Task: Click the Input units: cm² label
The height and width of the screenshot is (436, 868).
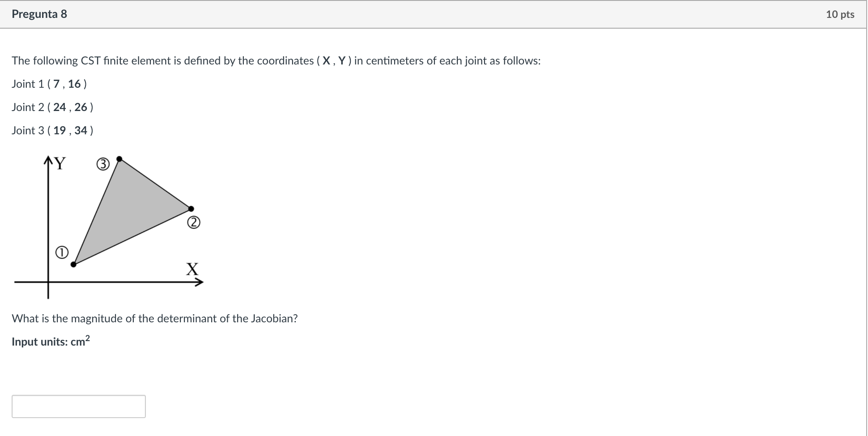Action: [51, 341]
